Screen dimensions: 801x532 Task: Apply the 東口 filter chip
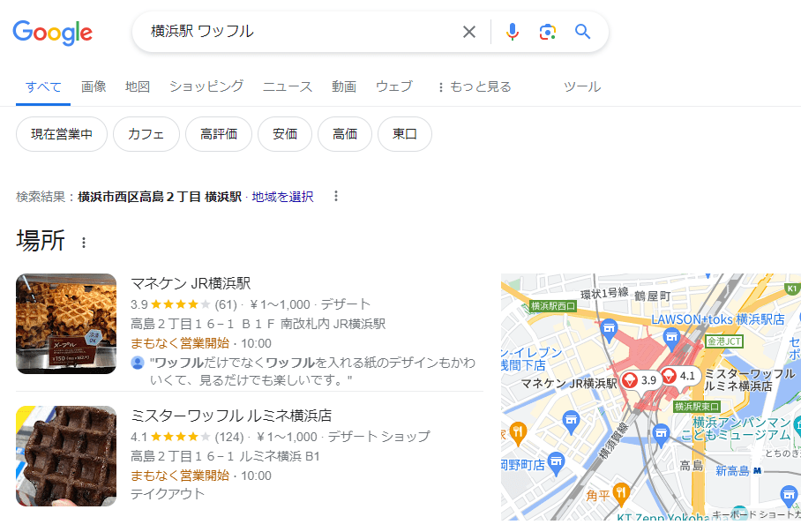[x=405, y=134]
